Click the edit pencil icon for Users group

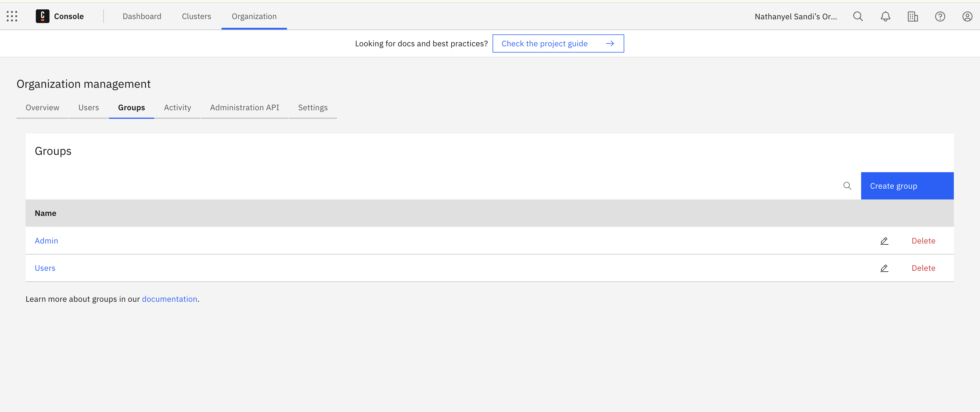pyautogui.click(x=884, y=268)
